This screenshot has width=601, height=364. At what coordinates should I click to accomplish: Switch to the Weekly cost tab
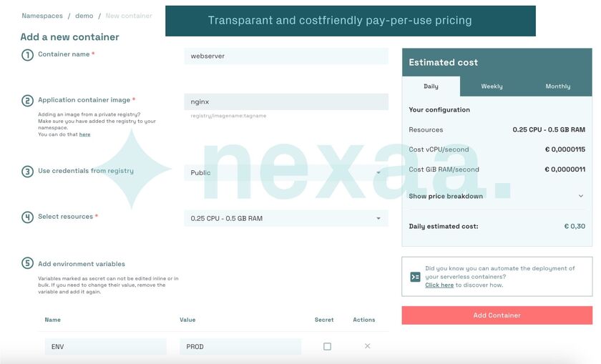point(492,87)
